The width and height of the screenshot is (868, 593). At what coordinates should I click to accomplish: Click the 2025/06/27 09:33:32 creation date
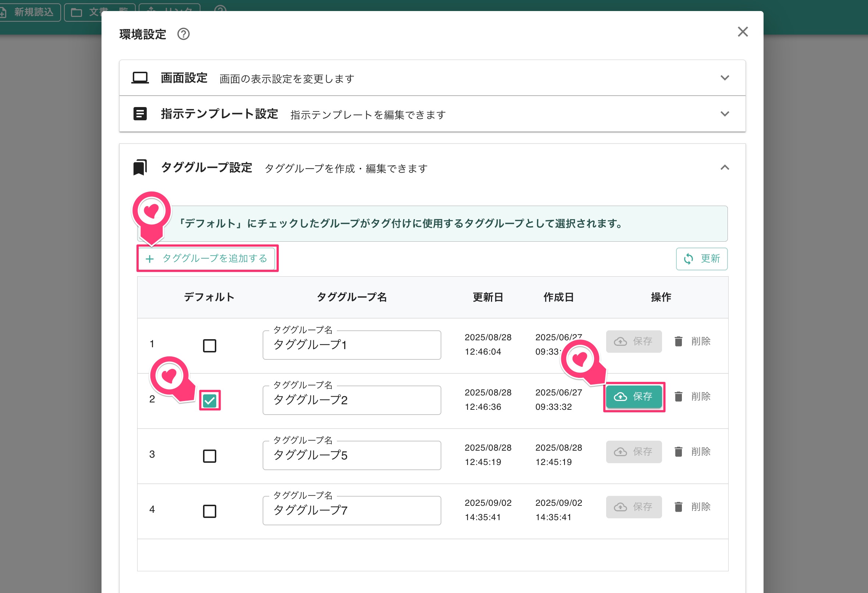click(x=558, y=400)
